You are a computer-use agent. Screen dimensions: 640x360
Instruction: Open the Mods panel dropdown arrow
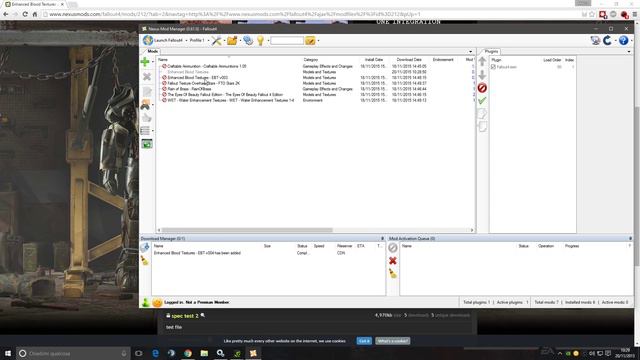(x=470, y=52)
